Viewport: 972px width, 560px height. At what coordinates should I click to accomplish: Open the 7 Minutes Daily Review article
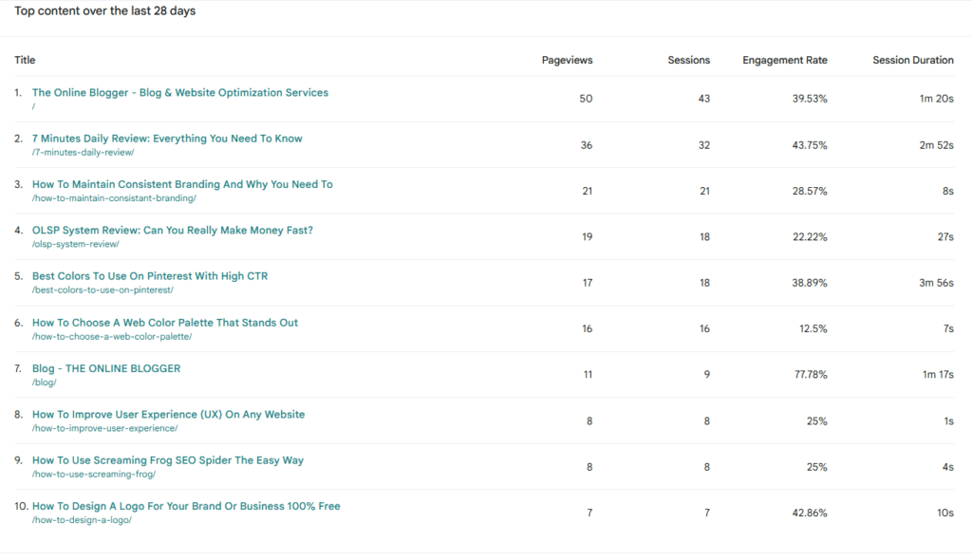pos(166,138)
